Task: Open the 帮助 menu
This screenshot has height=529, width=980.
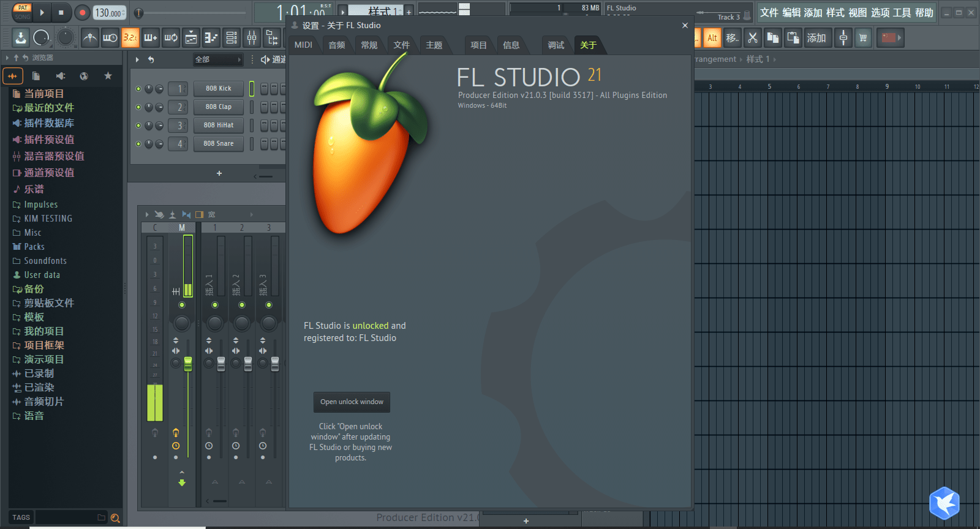Action: (x=924, y=13)
